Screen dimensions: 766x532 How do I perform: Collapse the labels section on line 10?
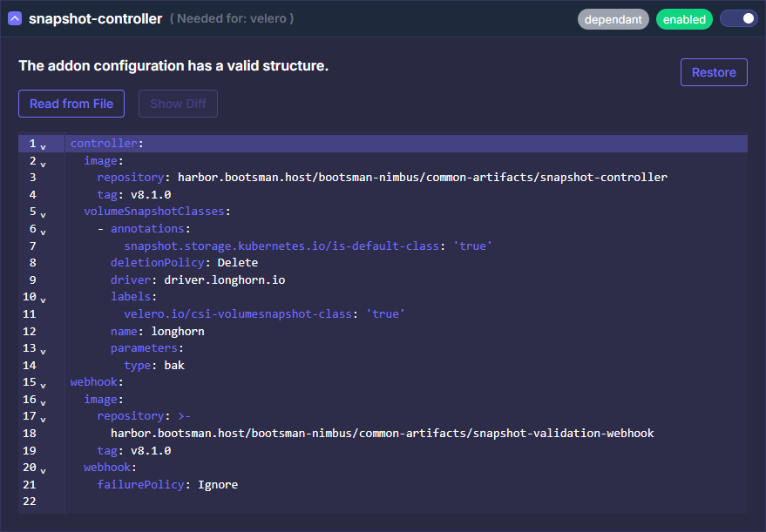coord(44,299)
